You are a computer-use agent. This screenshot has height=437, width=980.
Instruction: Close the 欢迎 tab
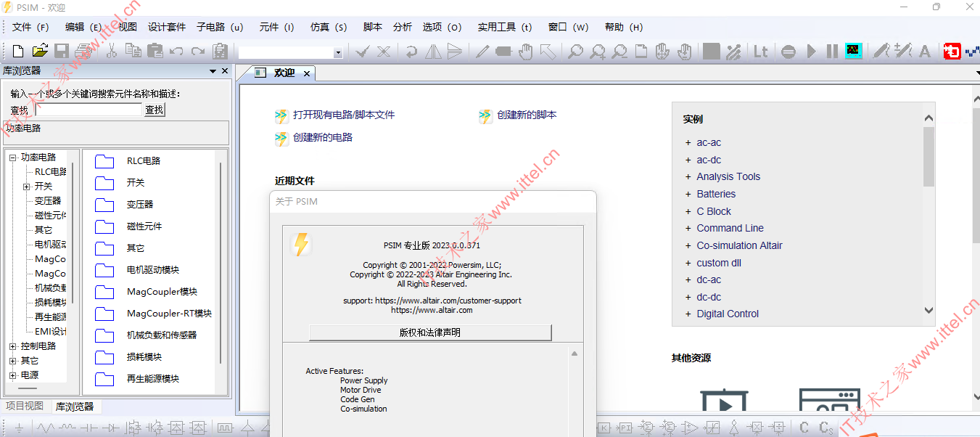pos(307,73)
